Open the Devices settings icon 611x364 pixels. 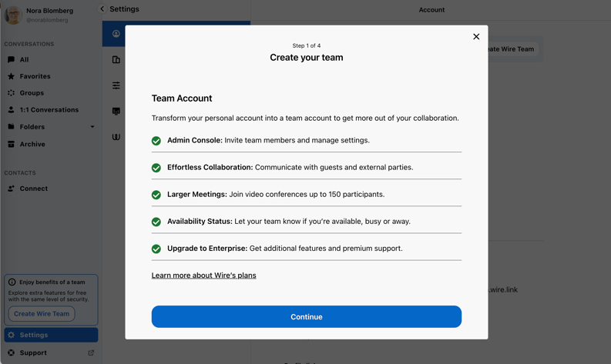[x=116, y=59]
